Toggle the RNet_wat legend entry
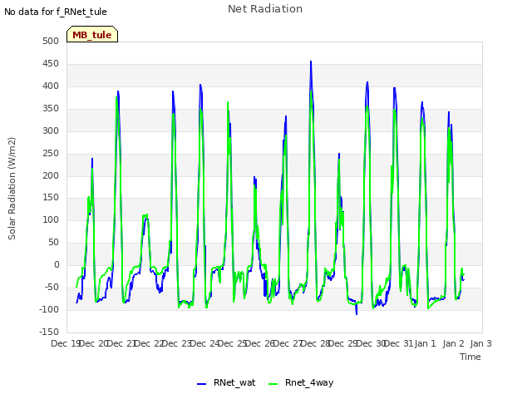 [x=226, y=382]
